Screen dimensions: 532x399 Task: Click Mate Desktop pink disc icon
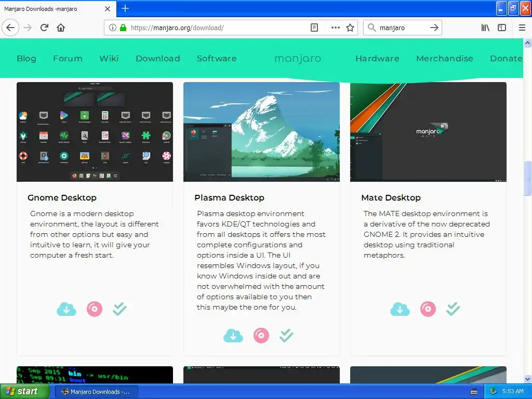coord(428,309)
